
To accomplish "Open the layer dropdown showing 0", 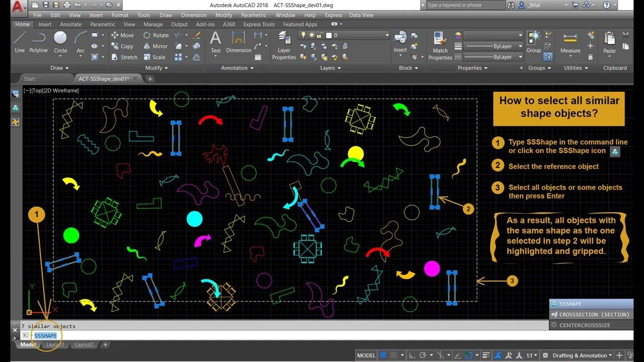I will (x=345, y=35).
